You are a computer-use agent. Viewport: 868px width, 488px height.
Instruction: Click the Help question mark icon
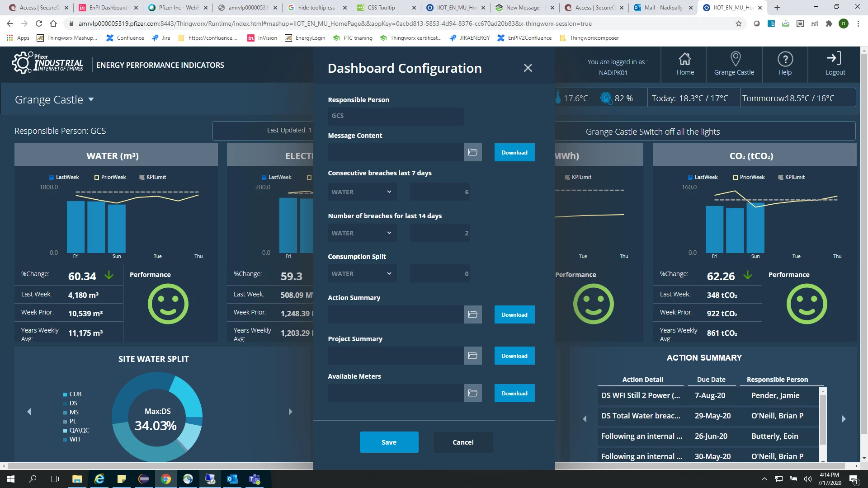(785, 59)
